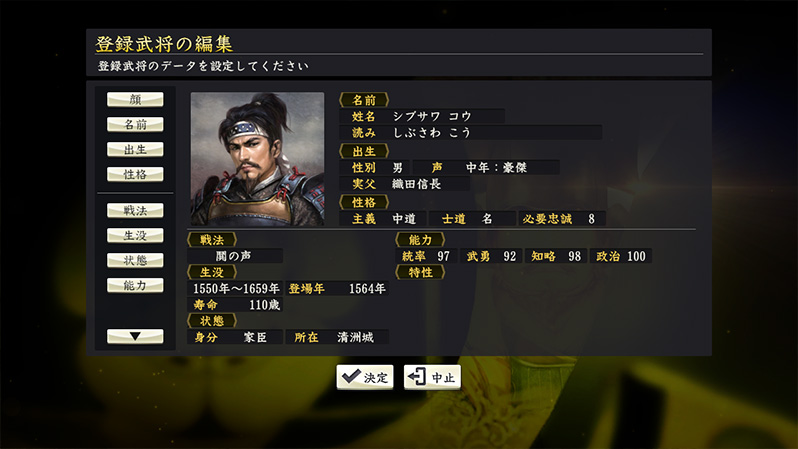Open the 出生 sidebar section
This screenshot has width=798, height=449.
click(135, 149)
